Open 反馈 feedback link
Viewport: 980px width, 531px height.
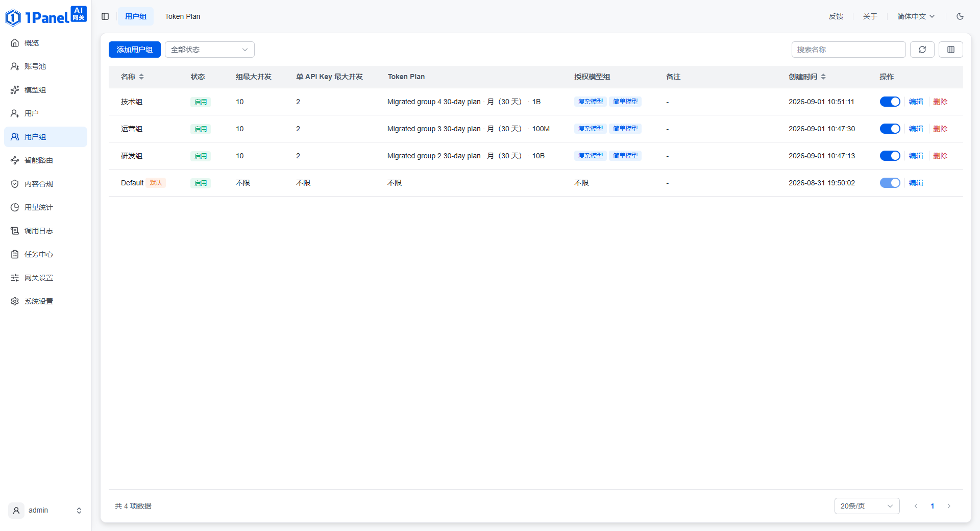point(836,16)
